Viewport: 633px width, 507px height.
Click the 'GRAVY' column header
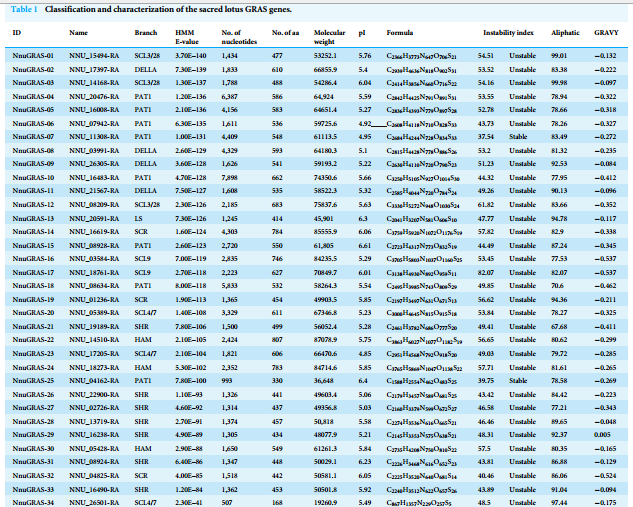pos(606,33)
